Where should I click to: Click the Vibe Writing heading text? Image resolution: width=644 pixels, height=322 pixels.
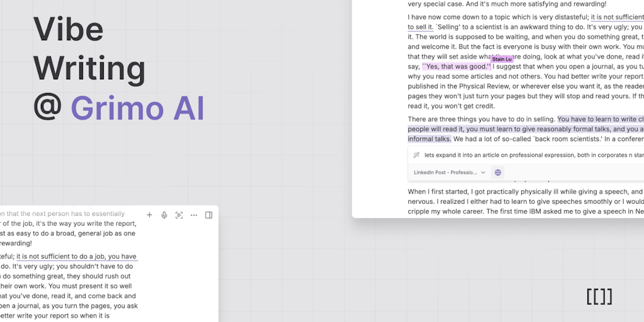89,48
